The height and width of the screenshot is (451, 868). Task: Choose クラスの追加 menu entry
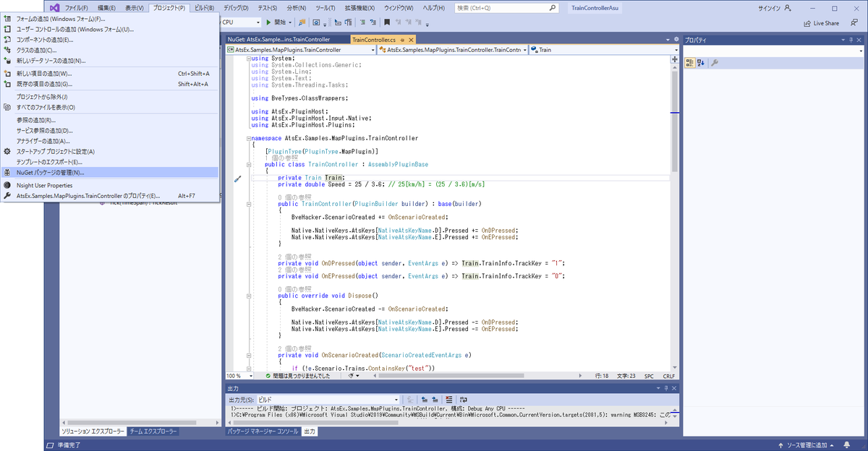tap(110, 50)
